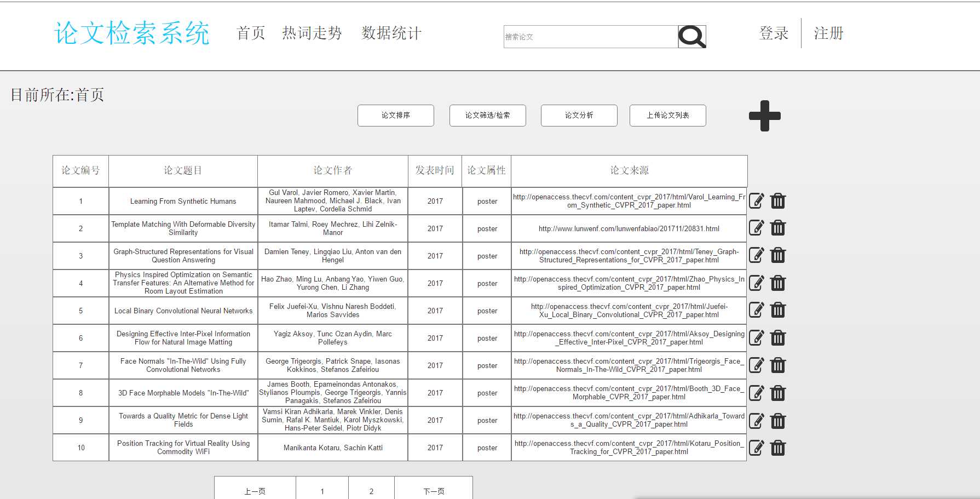Viewport: 980px width, 499px height.
Task: Click the plus icon to add paper
Action: click(765, 116)
